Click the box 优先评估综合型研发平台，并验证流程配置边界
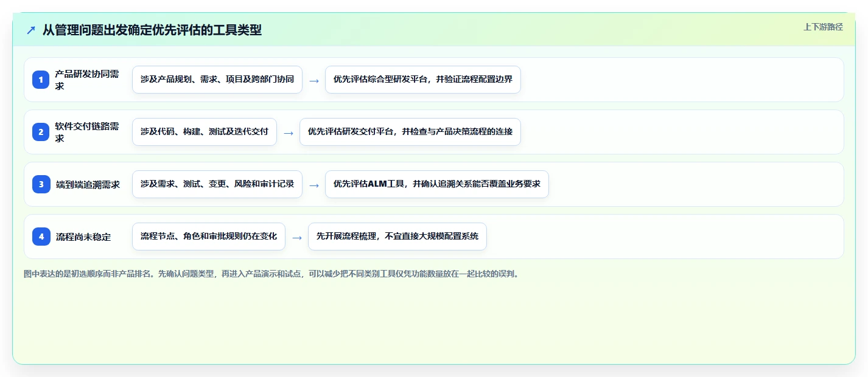868x377 pixels. pos(423,80)
